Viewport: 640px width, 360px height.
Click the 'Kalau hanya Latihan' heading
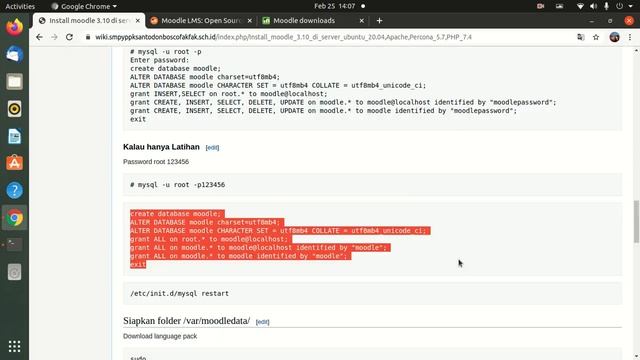click(161, 147)
